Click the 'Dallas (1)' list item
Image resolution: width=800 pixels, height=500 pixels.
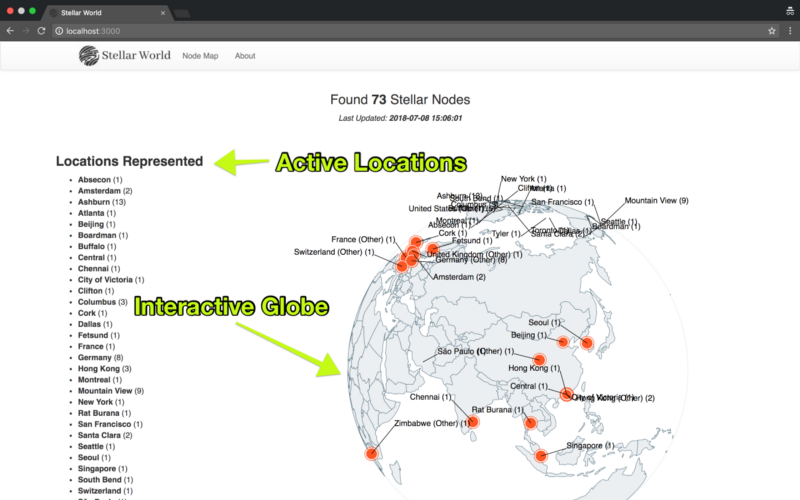95,324
